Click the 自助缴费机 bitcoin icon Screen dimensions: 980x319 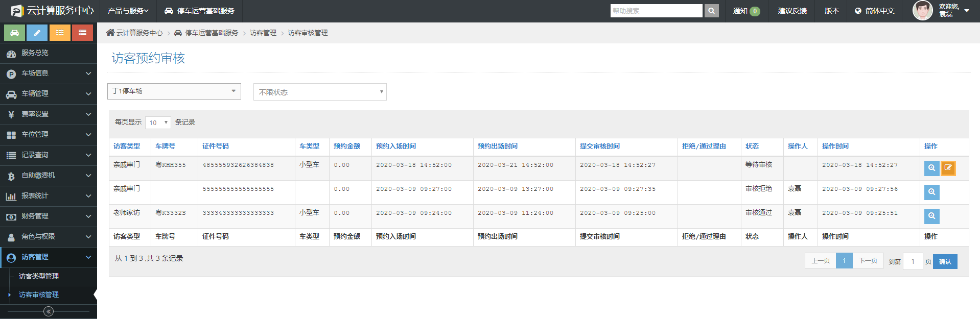[11, 176]
